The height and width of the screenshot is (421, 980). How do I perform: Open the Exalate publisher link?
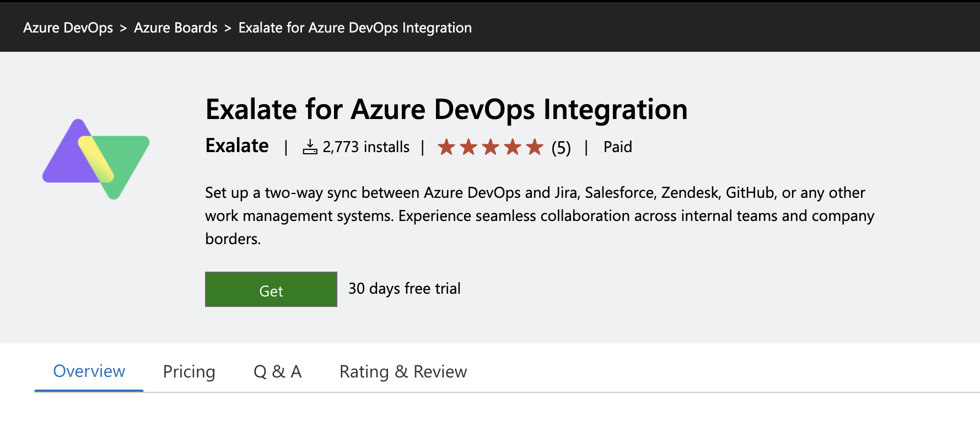237,145
